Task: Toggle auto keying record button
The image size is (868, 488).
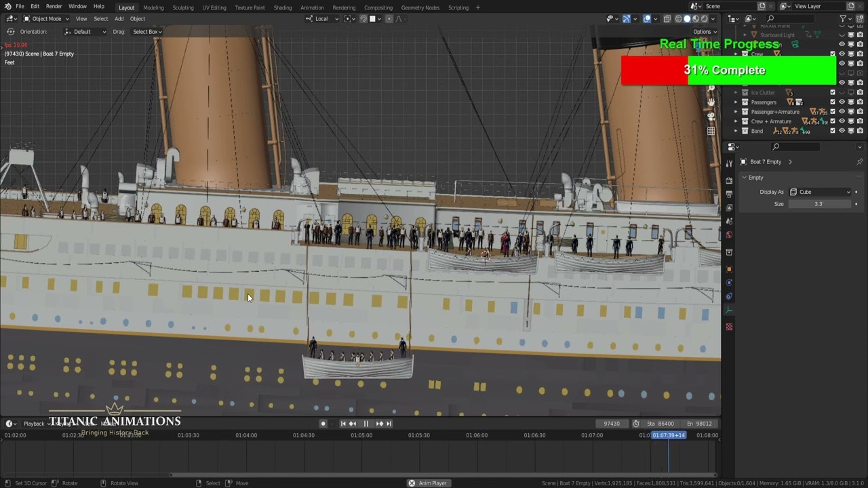Action: pos(323,424)
